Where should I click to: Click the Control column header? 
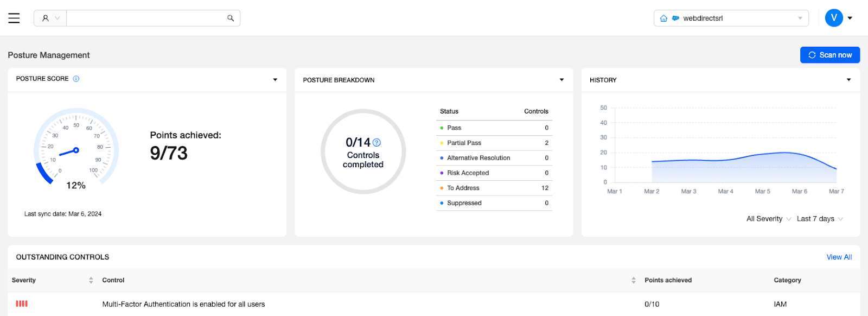pos(113,280)
